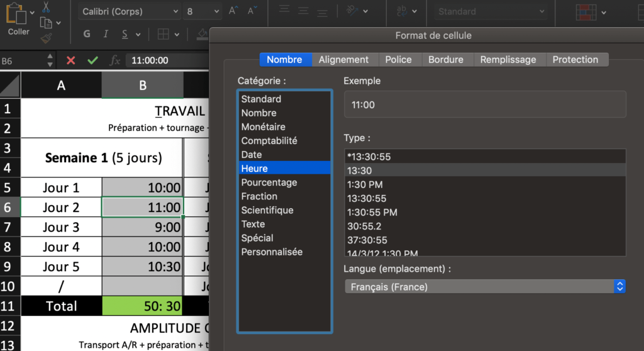
Task: Click the green confirm entry checkmark
Action: [92, 60]
